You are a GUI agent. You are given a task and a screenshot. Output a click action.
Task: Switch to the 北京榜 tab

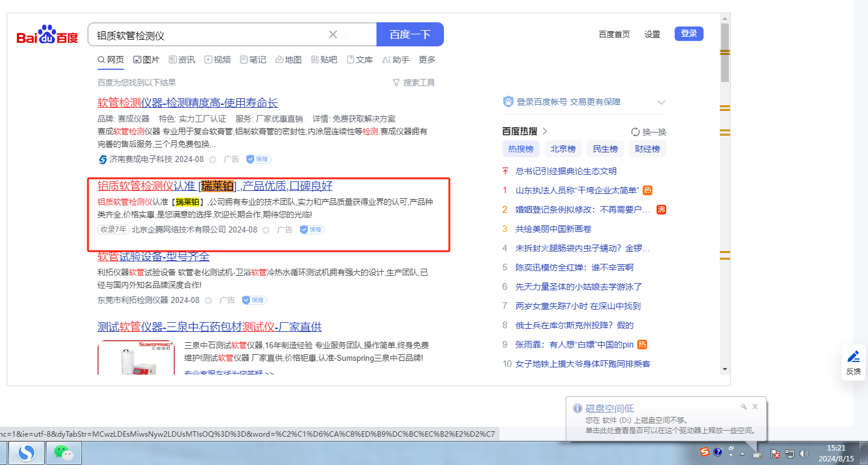pos(563,149)
